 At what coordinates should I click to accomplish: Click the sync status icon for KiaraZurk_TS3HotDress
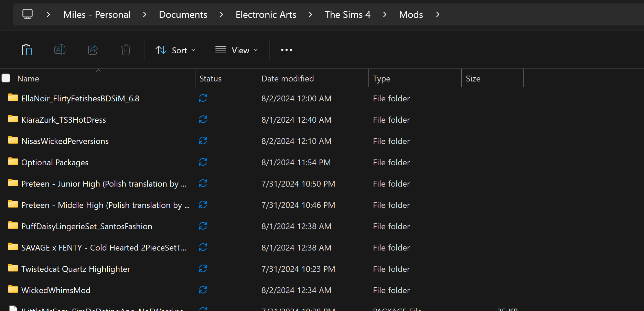[203, 120]
